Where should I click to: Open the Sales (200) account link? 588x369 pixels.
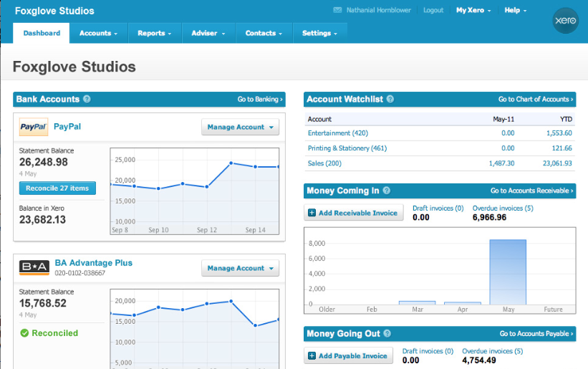(x=325, y=164)
